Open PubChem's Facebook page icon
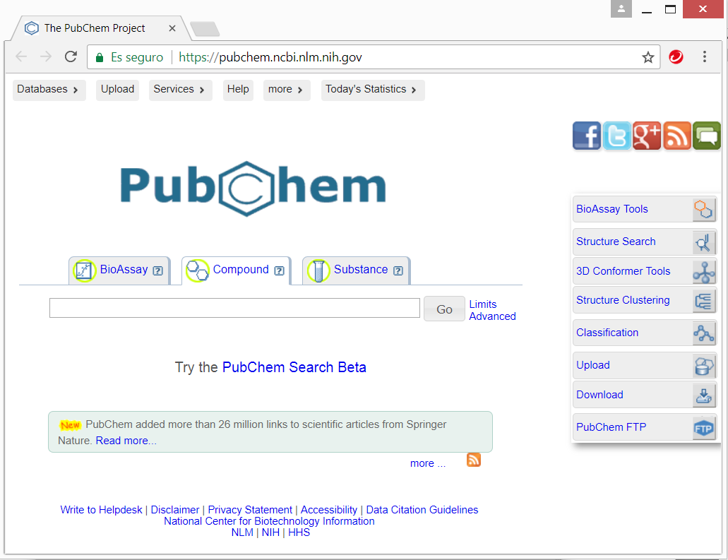Viewport: 728px width, 560px height. pos(586,136)
